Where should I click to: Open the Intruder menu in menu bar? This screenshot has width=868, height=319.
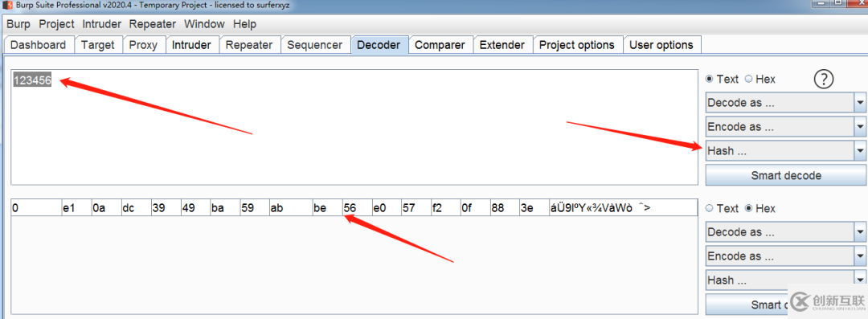pyautogui.click(x=101, y=24)
